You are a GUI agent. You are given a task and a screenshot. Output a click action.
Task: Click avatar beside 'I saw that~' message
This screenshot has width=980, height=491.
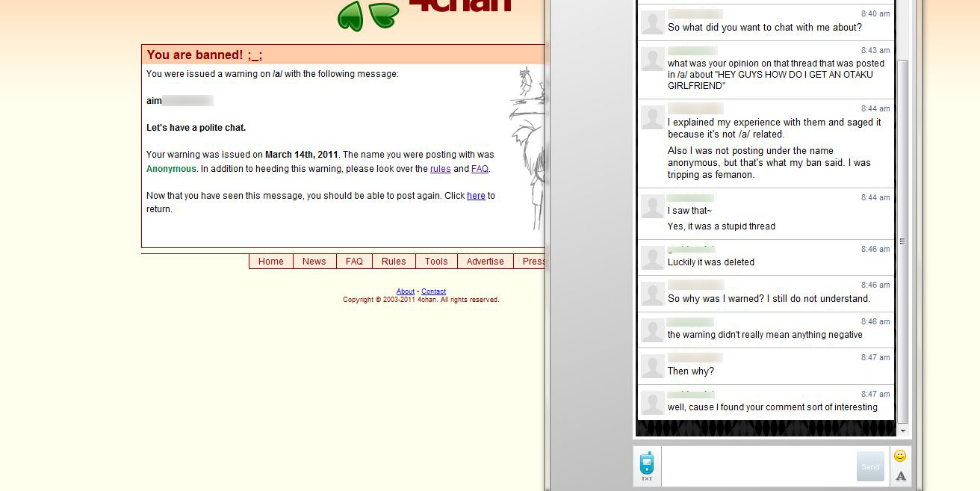point(653,206)
